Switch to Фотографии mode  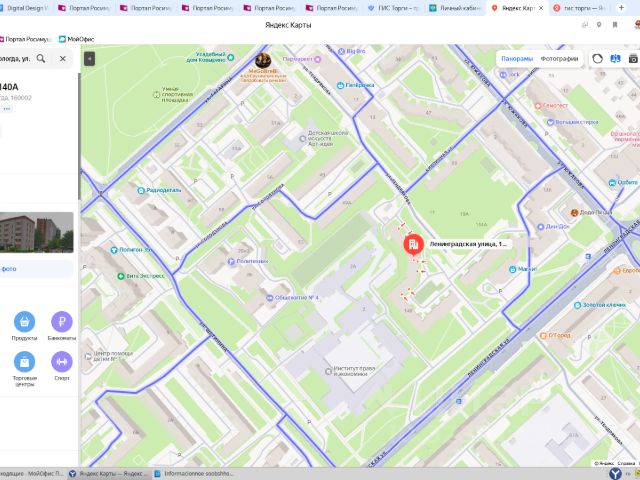point(559,58)
